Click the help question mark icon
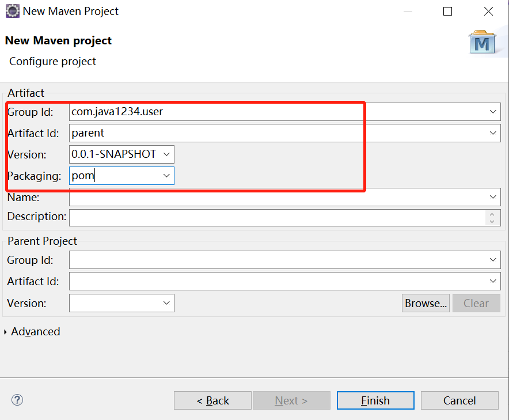The height and width of the screenshot is (420, 509). 17,400
